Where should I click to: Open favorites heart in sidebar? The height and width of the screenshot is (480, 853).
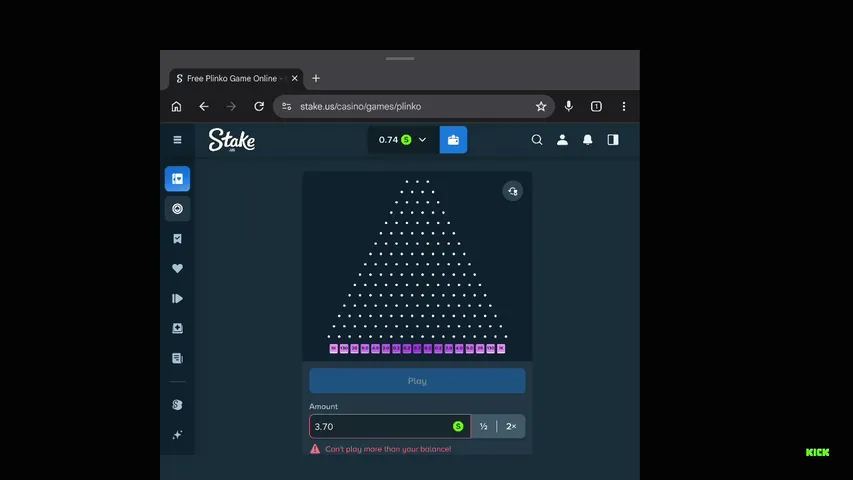(x=177, y=268)
